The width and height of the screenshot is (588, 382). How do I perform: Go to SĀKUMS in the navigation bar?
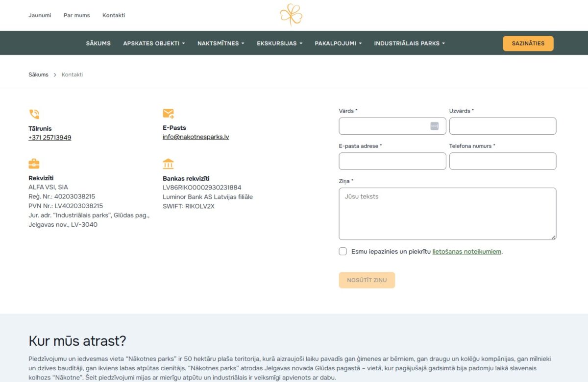(98, 43)
